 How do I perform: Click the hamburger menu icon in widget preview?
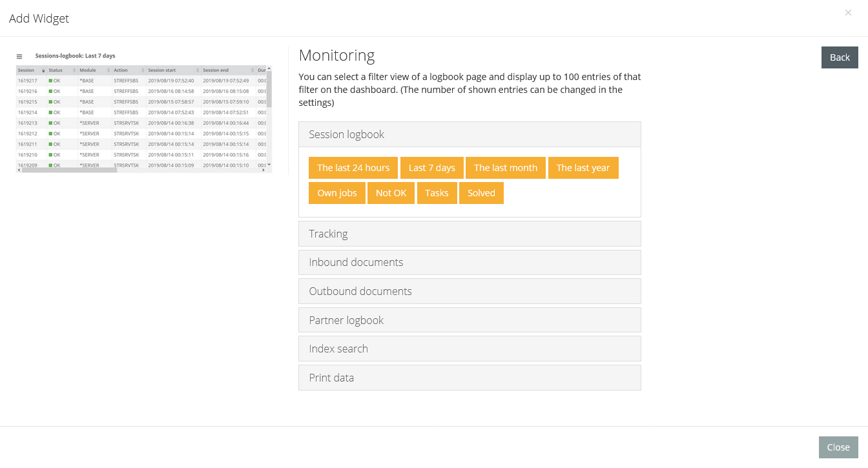pos(19,57)
